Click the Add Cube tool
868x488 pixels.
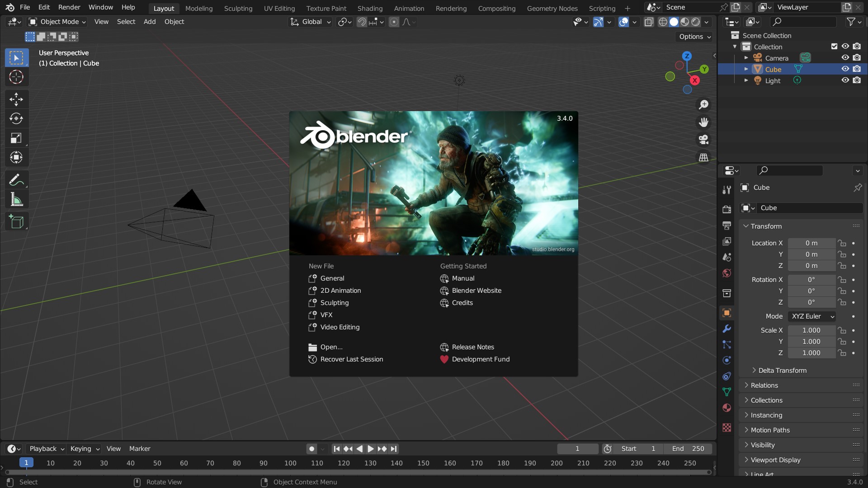(16, 221)
